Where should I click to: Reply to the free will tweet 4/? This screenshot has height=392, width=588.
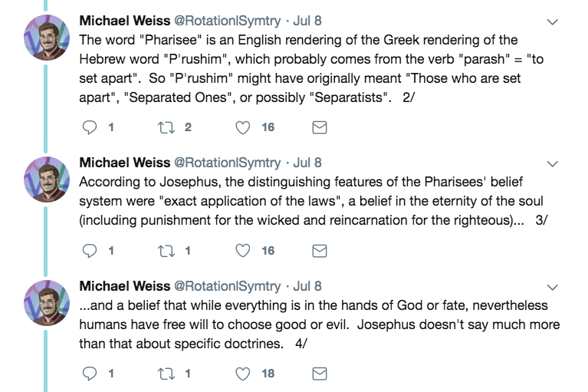pyautogui.click(x=89, y=374)
